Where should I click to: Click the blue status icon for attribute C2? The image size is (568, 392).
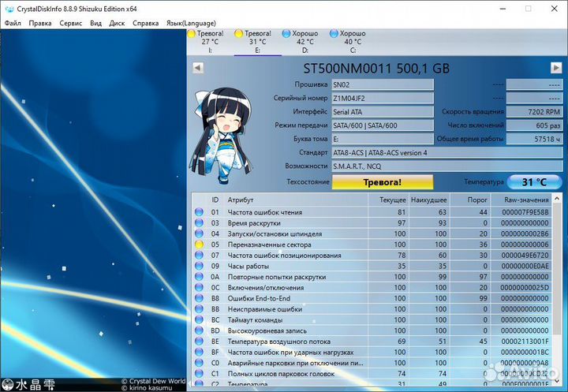pyautogui.click(x=199, y=384)
